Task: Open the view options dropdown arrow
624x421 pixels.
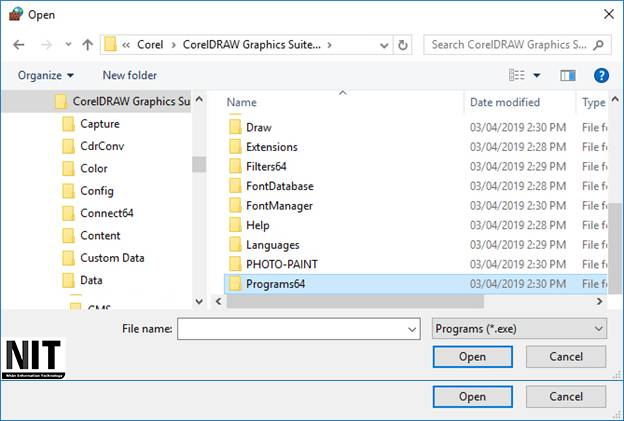Action: tap(536, 75)
